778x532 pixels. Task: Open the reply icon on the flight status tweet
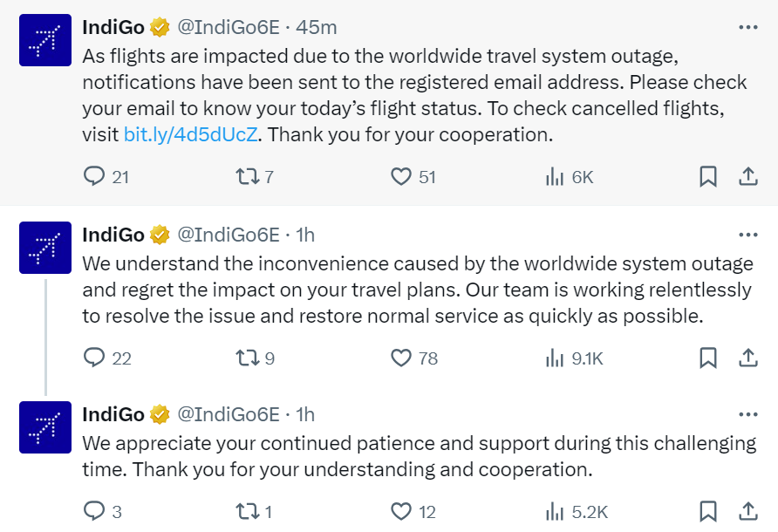[94, 176]
